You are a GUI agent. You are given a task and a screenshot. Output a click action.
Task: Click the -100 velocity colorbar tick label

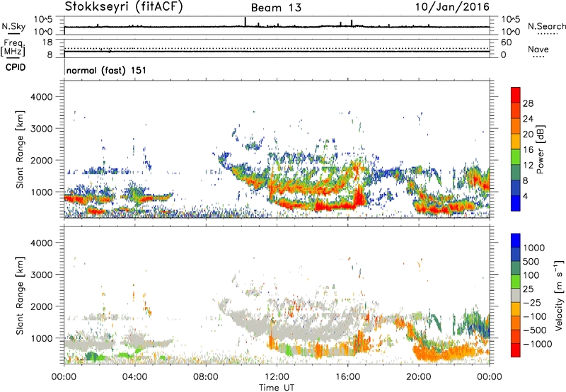click(x=535, y=316)
